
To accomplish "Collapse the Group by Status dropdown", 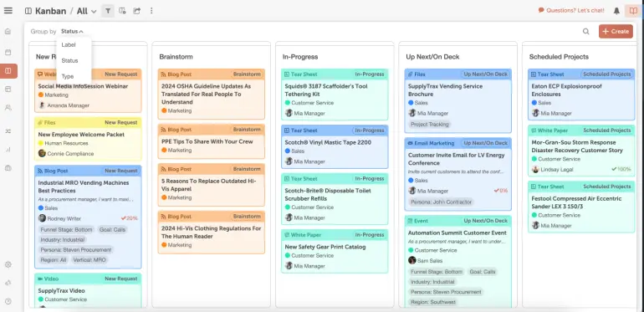I will pyautogui.click(x=72, y=32).
